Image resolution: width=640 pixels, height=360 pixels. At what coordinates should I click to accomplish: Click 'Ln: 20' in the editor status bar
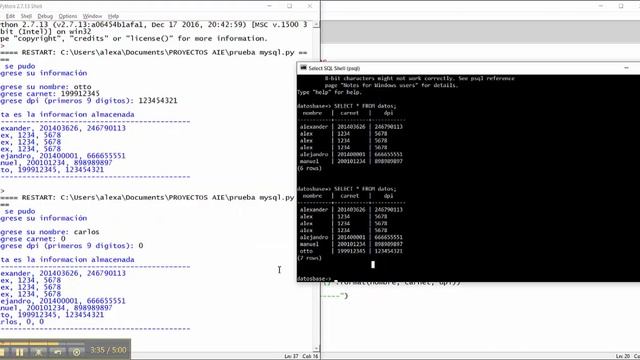click(623, 356)
